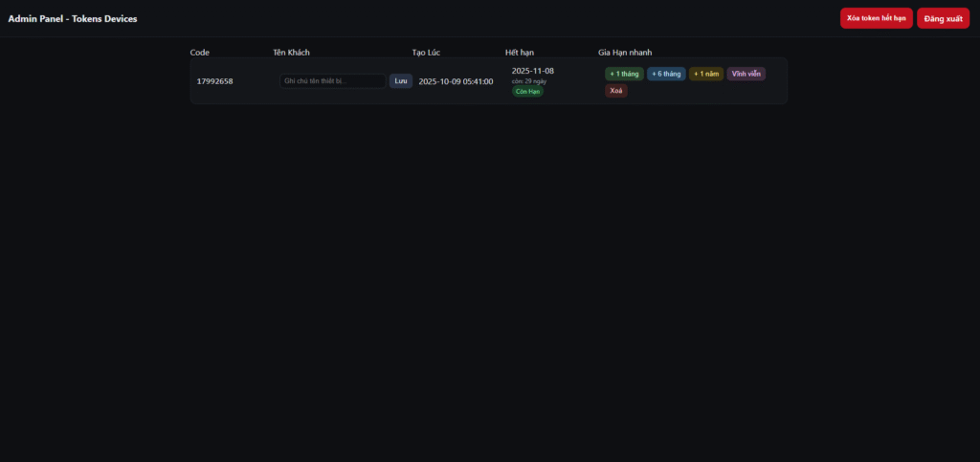This screenshot has height=462, width=980.
Task: Click the 'Admin Panel - Tokens Devices' title
Action: click(x=73, y=19)
